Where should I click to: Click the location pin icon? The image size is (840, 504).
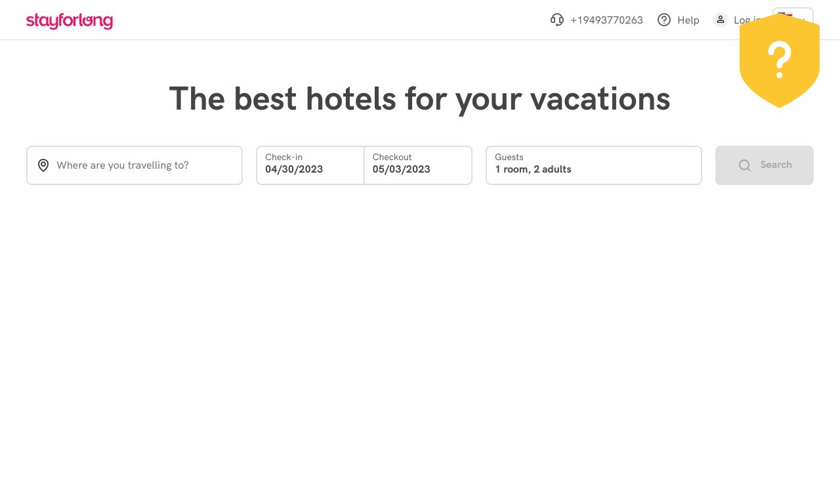(43, 165)
